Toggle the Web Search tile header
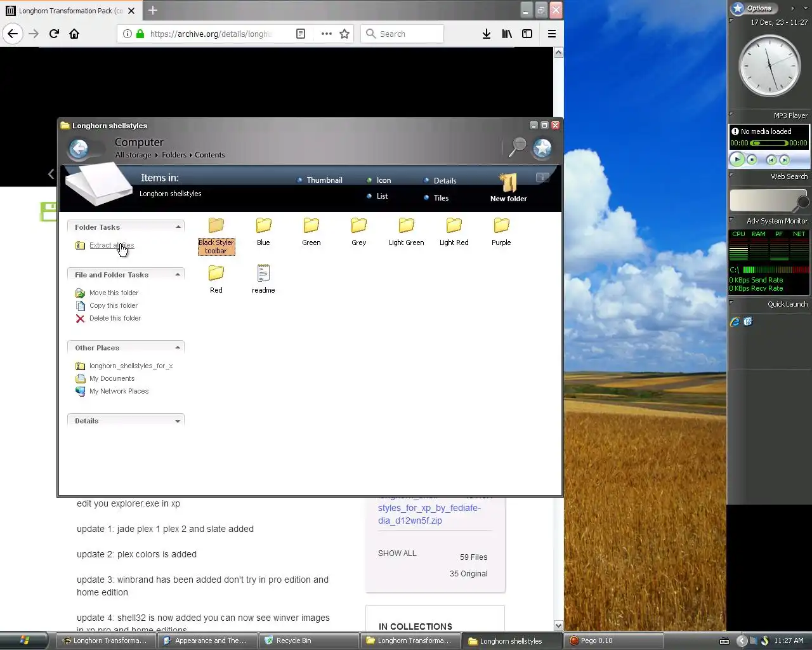The width and height of the screenshot is (812, 650). click(768, 176)
